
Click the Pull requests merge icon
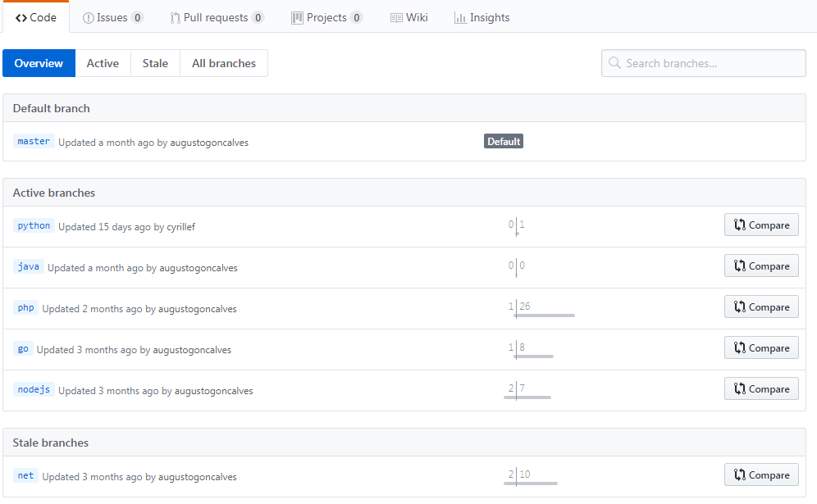175,18
